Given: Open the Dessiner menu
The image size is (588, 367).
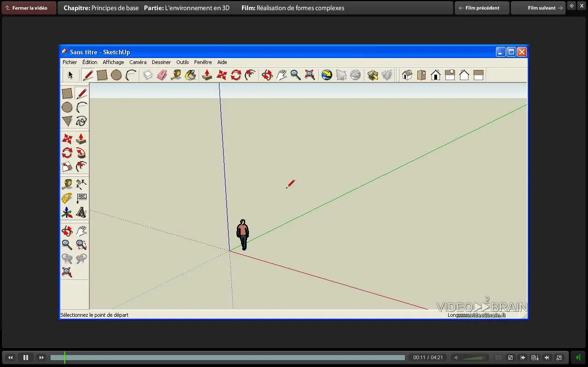Looking at the screenshot, I should (161, 62).
